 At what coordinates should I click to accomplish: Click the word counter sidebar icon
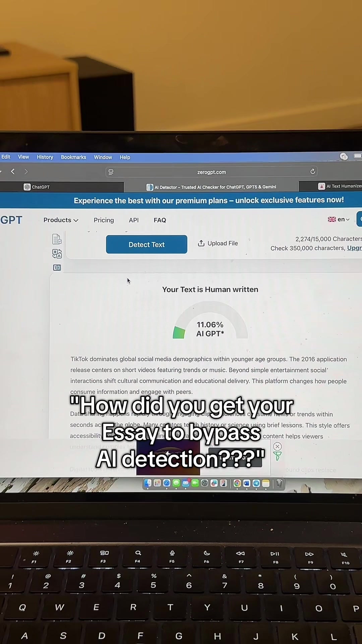(57, 268)
